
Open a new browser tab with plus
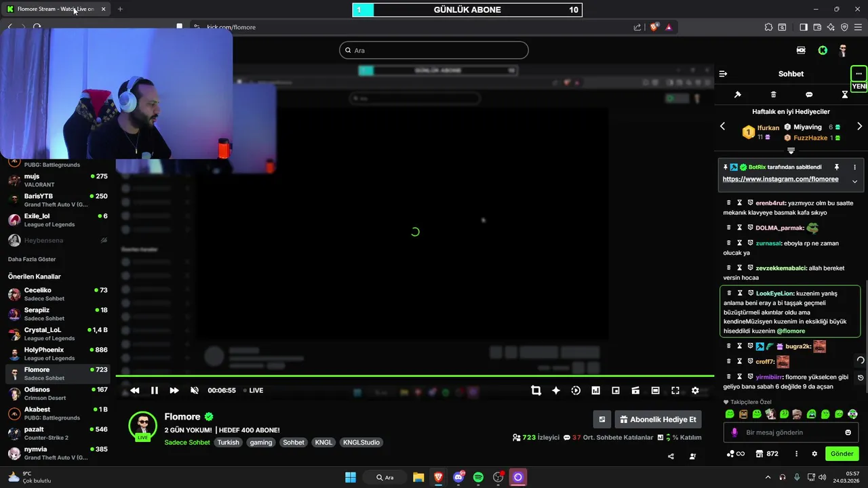120,9
